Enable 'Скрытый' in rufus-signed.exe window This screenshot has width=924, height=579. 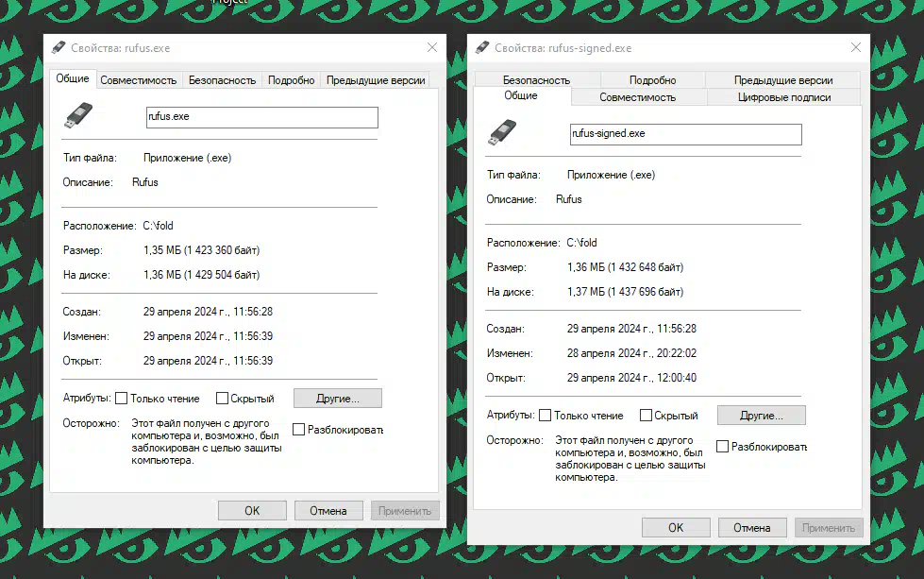click(x=646, y=416)
